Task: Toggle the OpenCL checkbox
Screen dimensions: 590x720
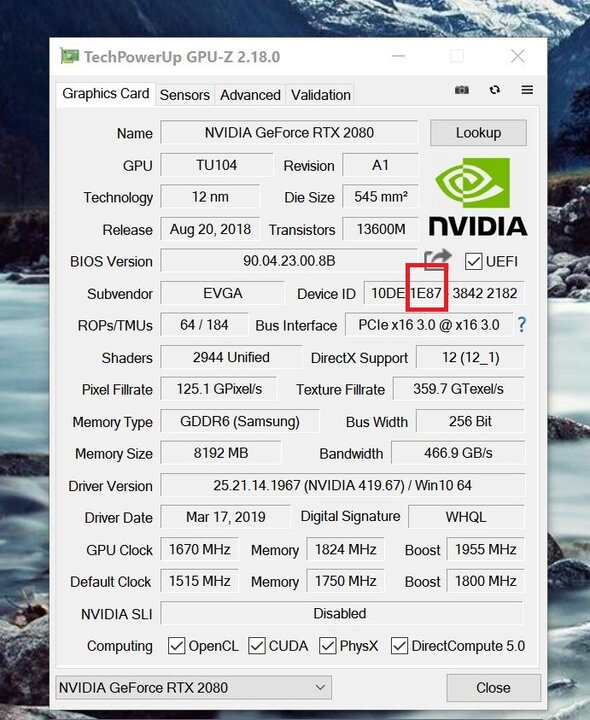Action: pos(177,646)
